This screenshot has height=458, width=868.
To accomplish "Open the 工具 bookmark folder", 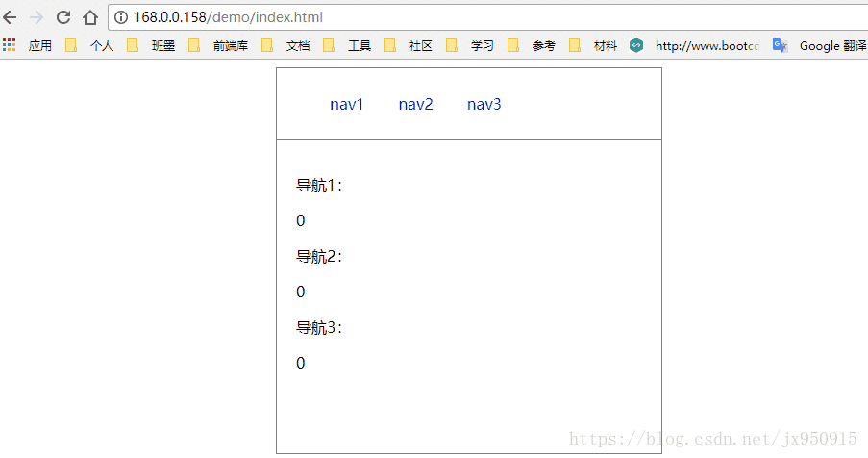I will pos(347,45).
